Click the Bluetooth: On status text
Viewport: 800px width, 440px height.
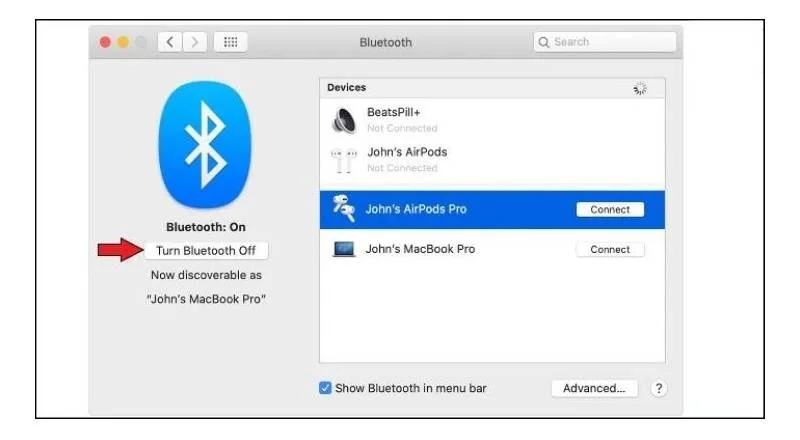point(206,227)
